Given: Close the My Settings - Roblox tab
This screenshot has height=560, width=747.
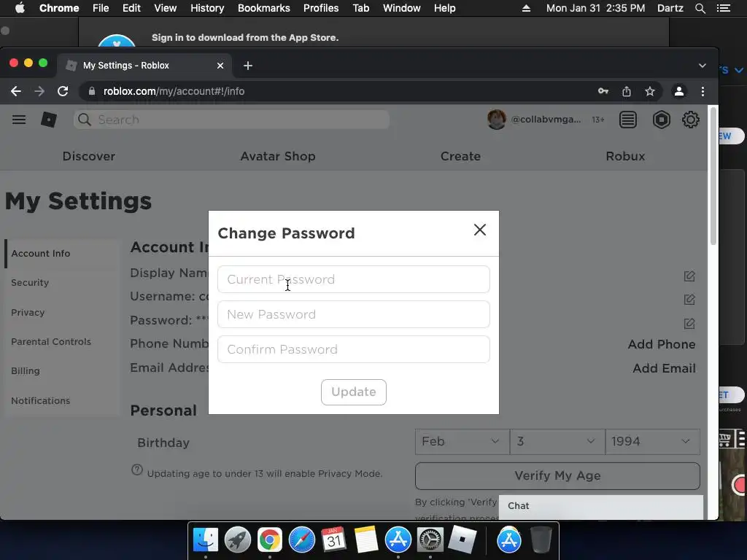Looking at the screenshot, I should [x=220, y=66].
